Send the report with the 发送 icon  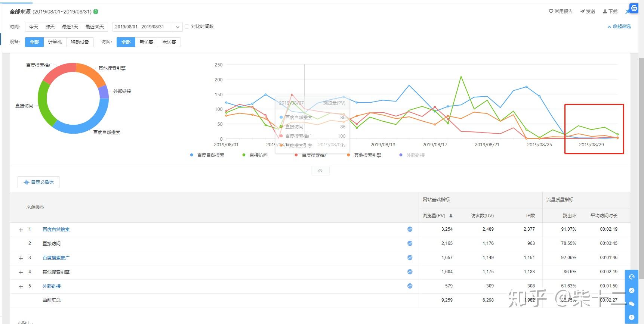588,12
